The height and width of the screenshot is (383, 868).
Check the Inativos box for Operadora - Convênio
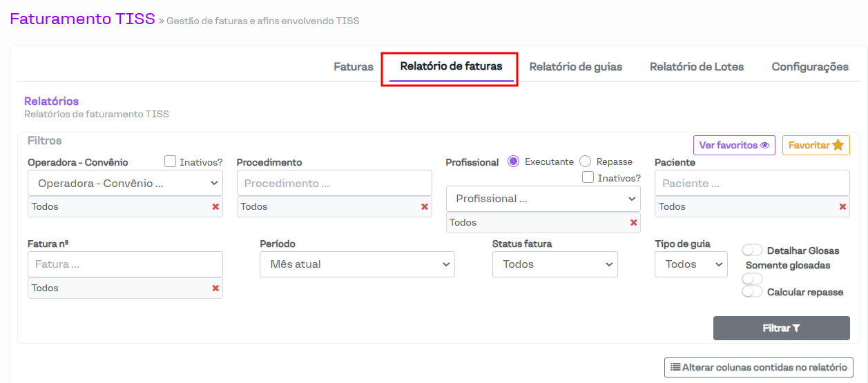[x=171, y=161]
